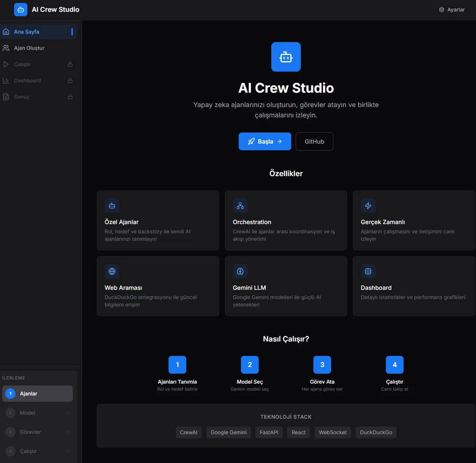Click the "Özellikler" section heading
The height and width of the screenshot is (463, 476).
[286, 174]
